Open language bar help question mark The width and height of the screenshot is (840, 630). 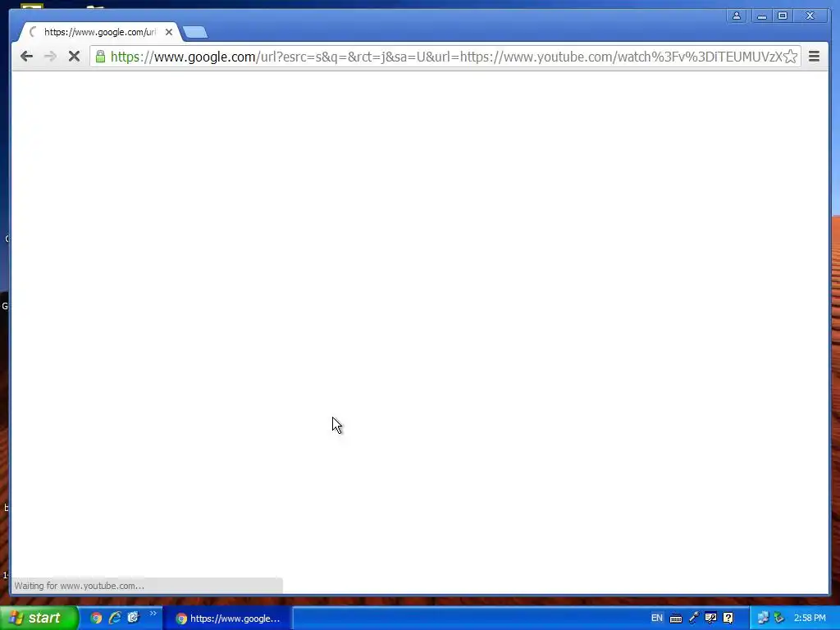(728, 619)
